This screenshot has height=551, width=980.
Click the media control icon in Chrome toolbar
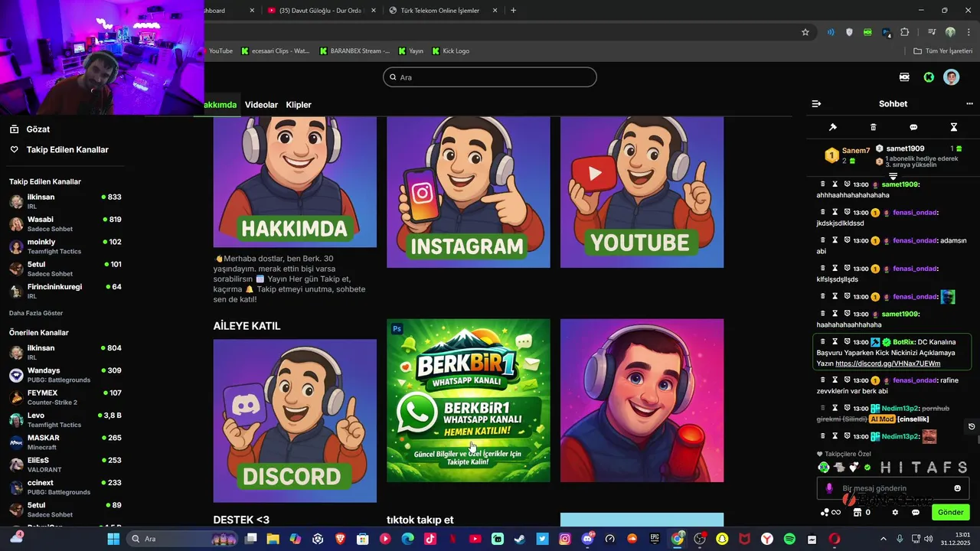[x=932, y=32]
